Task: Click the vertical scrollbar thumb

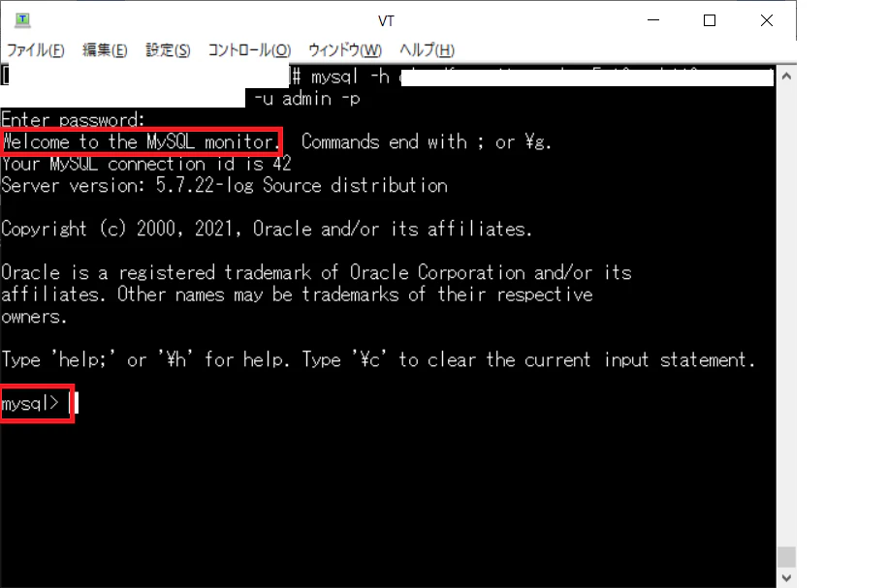Action: 786,557
